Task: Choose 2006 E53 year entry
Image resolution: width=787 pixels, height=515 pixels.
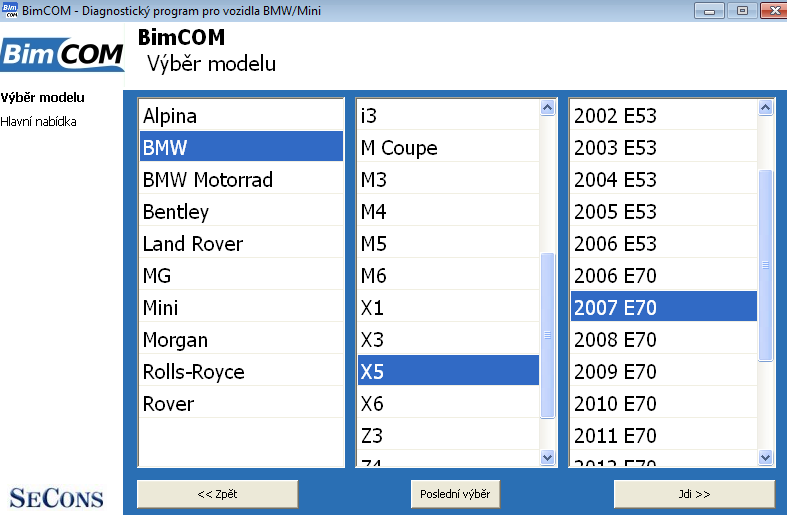Action: (x=664, y=243)
